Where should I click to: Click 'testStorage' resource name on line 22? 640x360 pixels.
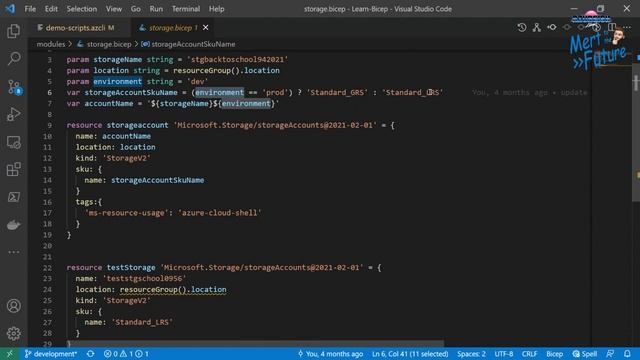131,268
